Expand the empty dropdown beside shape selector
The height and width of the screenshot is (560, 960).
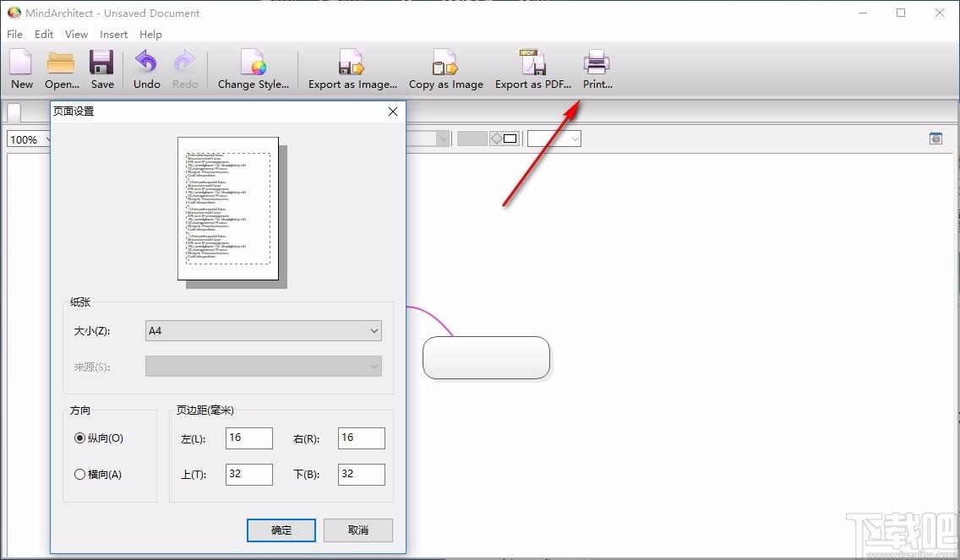[554, 139]
